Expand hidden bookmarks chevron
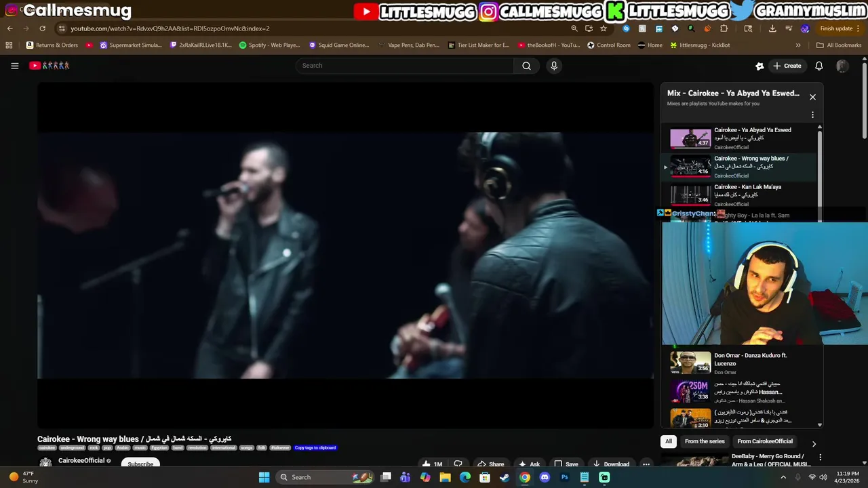The width and height of the screenshot is (868, 488). tap(798, 45)
